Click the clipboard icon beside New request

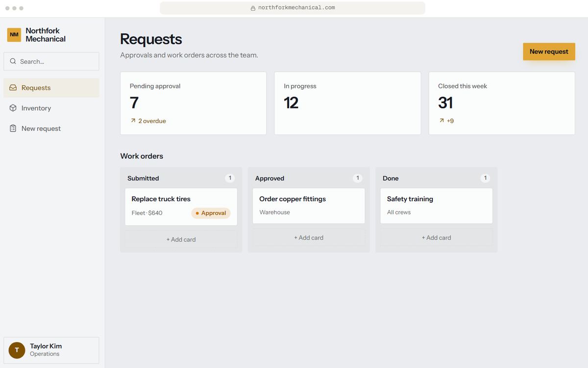[13, 129]
